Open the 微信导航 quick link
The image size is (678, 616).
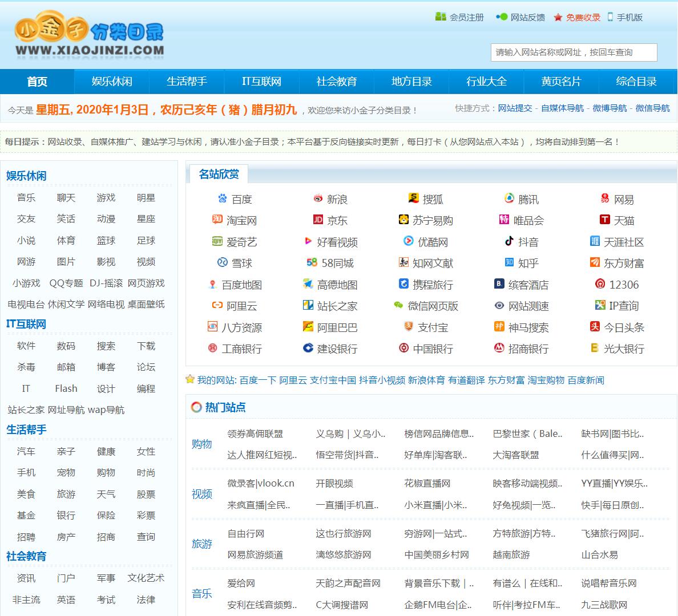pos(652,108)
